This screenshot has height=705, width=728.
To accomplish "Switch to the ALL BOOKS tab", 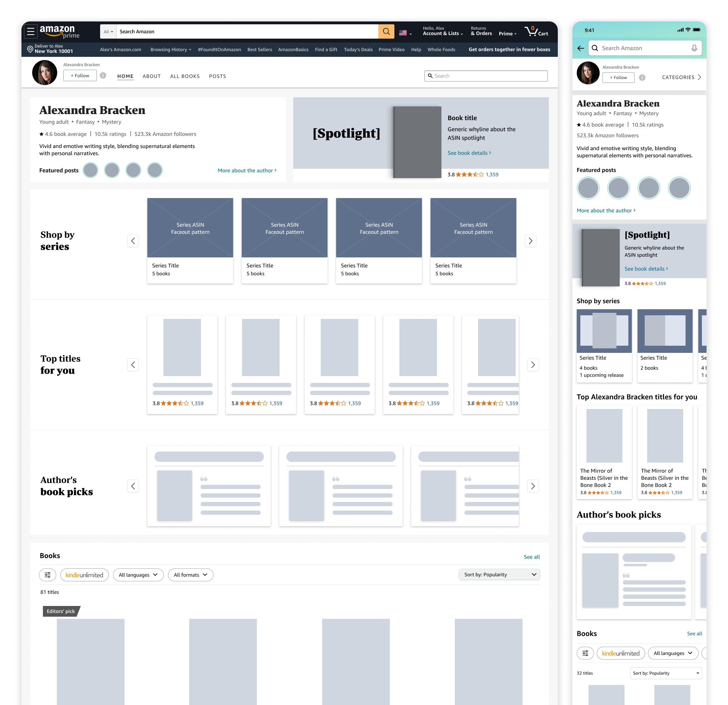I will 185,76.
